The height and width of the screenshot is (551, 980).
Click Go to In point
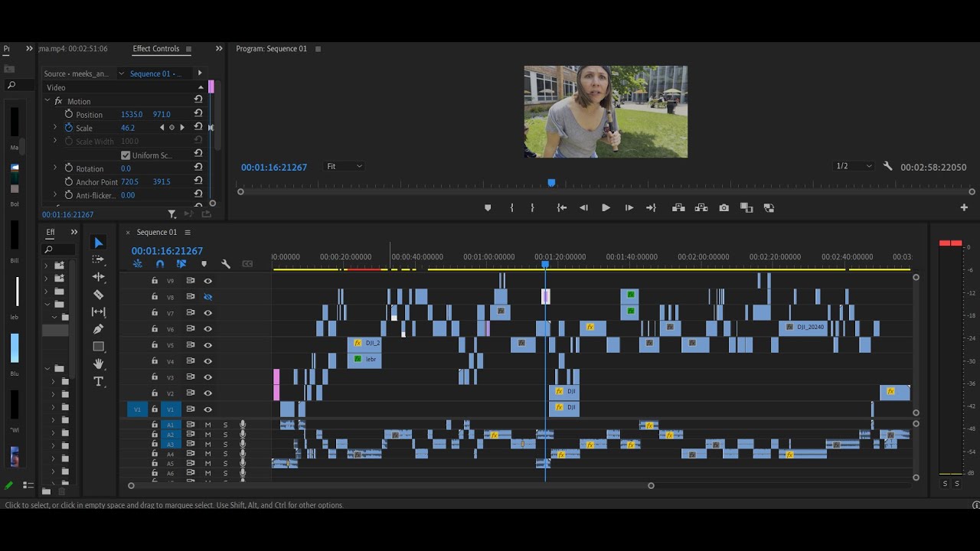(x=561, y=207)
